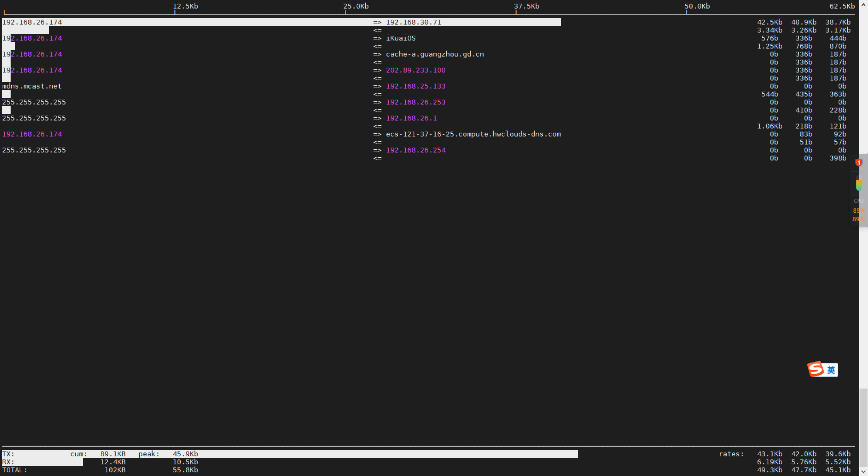The image size is (868, 476).
Task: Select the 218b rate value
Action: coord(804,126)
